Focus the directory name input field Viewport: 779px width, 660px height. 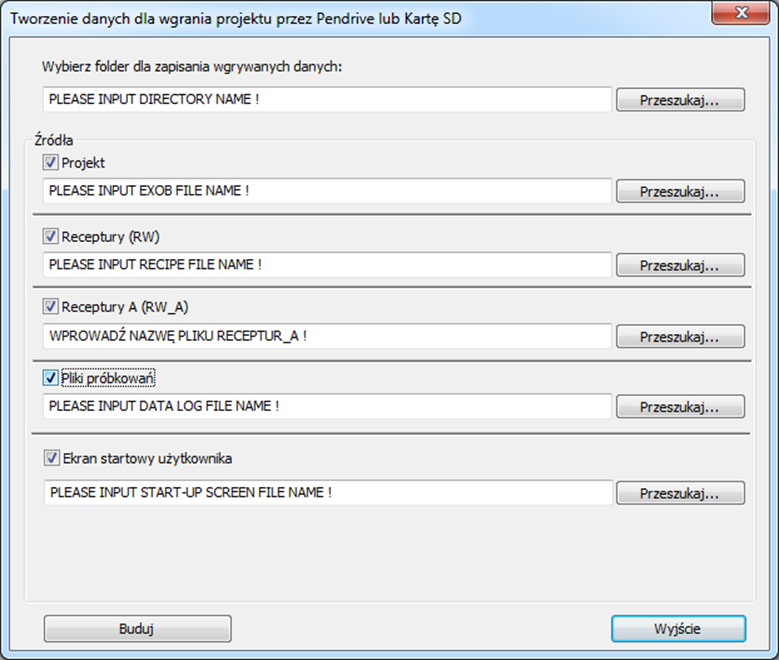point(327,99)
